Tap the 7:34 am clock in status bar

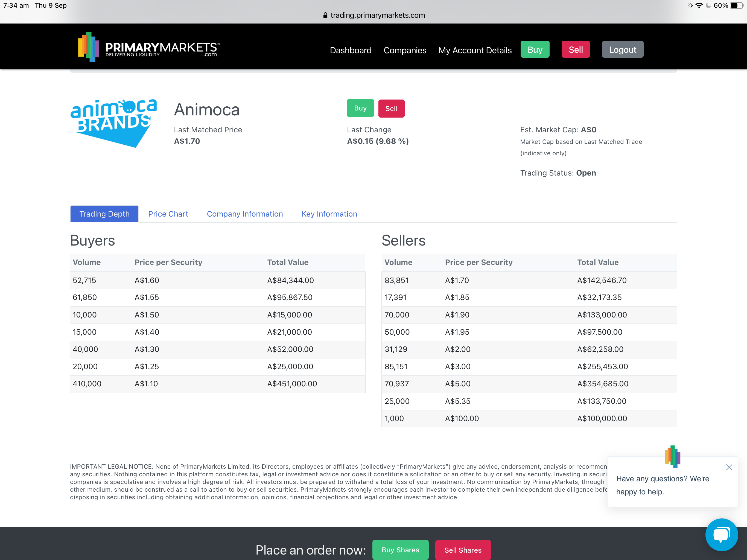tap(16, 5)
